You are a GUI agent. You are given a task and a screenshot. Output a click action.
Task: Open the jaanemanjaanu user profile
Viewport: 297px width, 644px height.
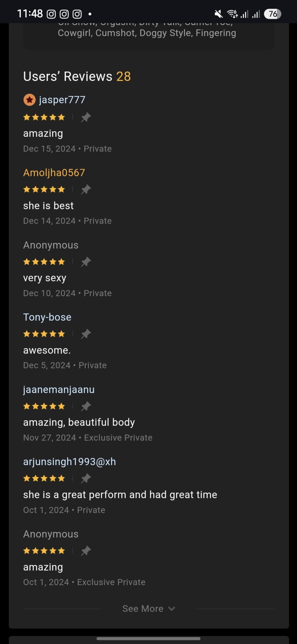(x=59, y=389)
